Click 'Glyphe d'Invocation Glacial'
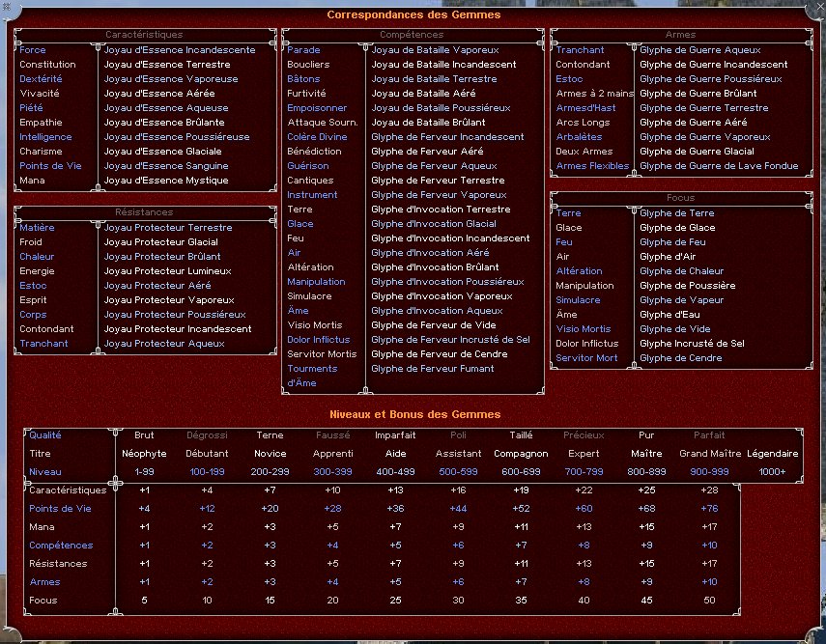The height and width of the screenshot is (644, 826). pyautogui.click(x=434, y=224)
